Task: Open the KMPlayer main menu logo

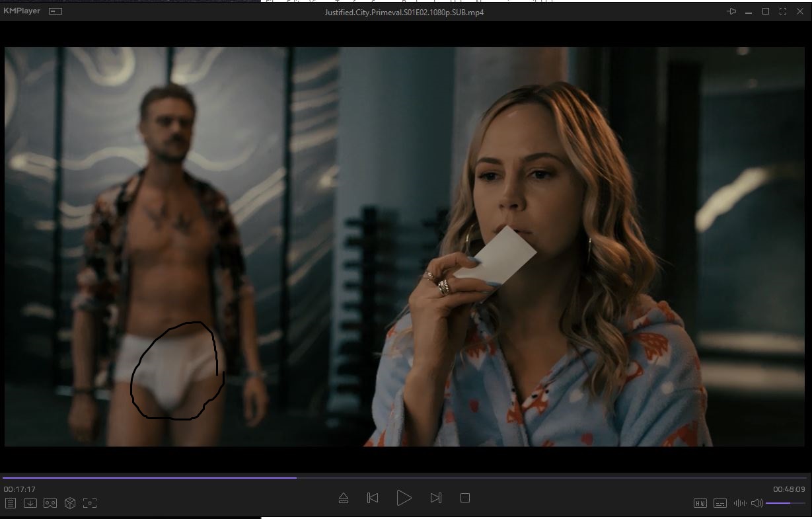Action: 22,11
